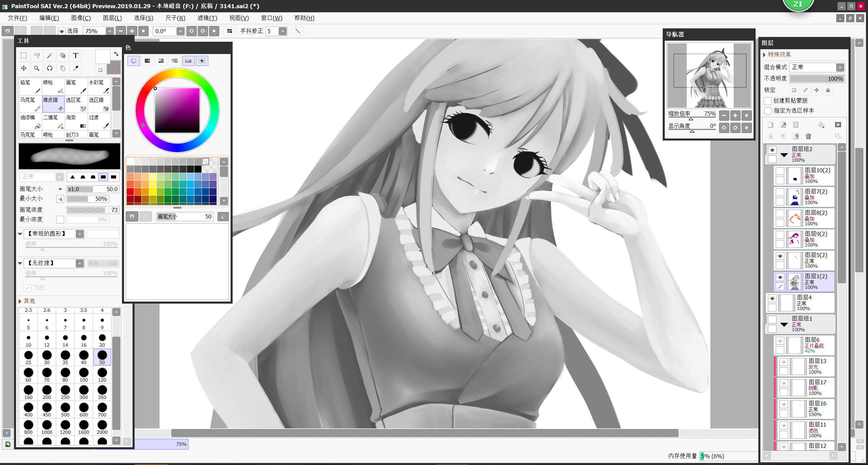This screenshot has width=868, height=465.
Task: Click the 不透明度 opacity slider
Action: [817, 79]
